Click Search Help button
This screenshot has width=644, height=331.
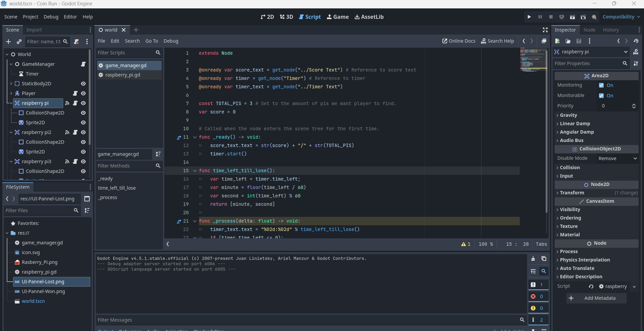pyautogui.click(x=498, y=41)
